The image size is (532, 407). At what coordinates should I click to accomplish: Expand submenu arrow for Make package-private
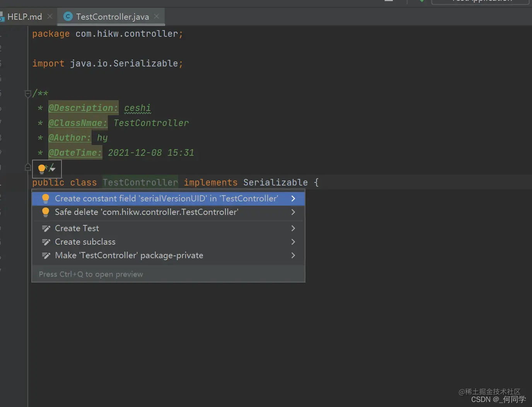293,255
